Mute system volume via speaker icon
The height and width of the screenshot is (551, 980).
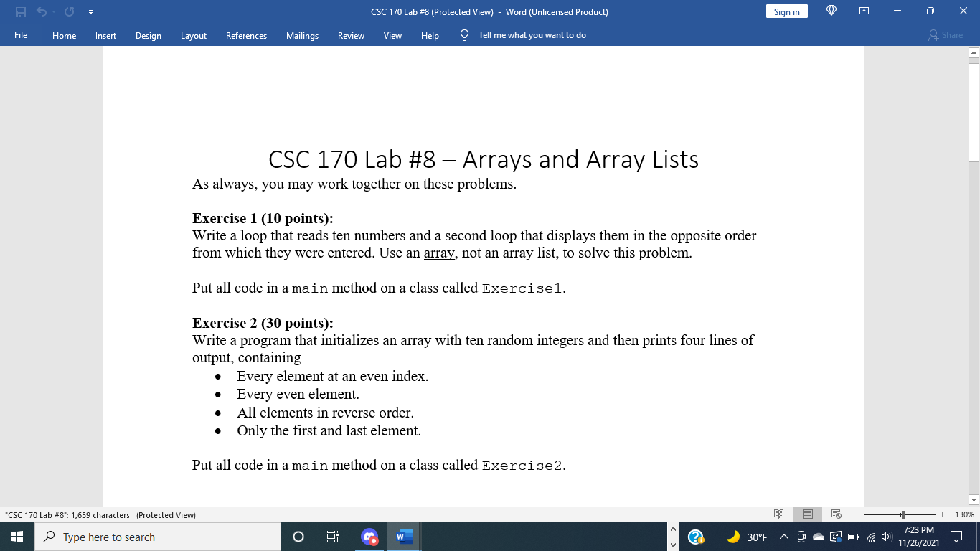885,537
